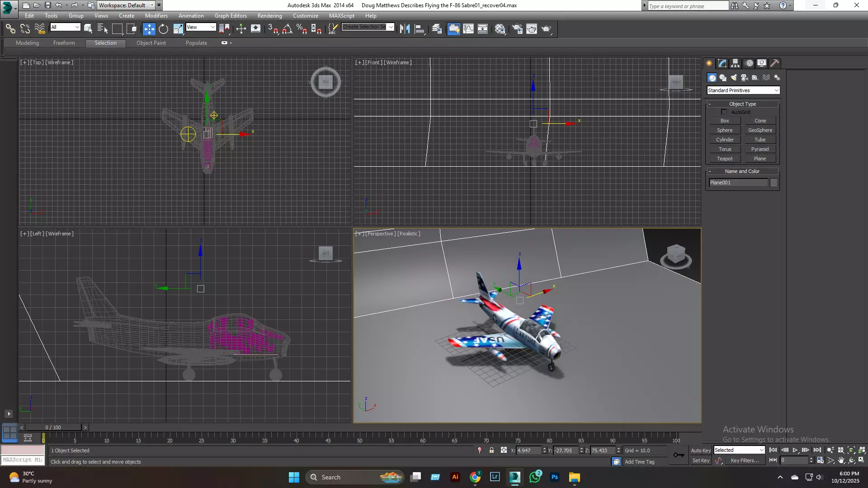Click Play Animation button
The image size is (868, 488).
click(795, 450)
